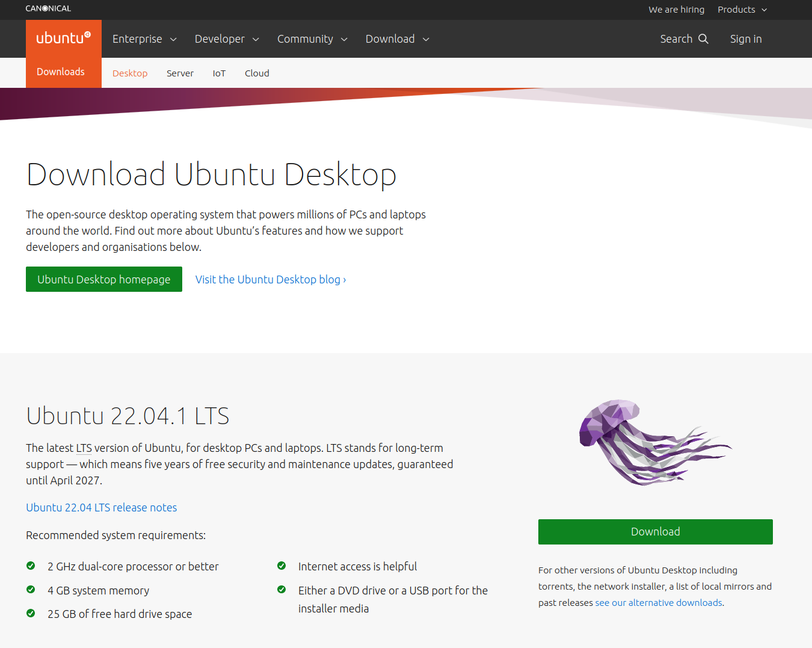
Task: Click the underlined LTS abbreviation
Action: tap(84, 448)
